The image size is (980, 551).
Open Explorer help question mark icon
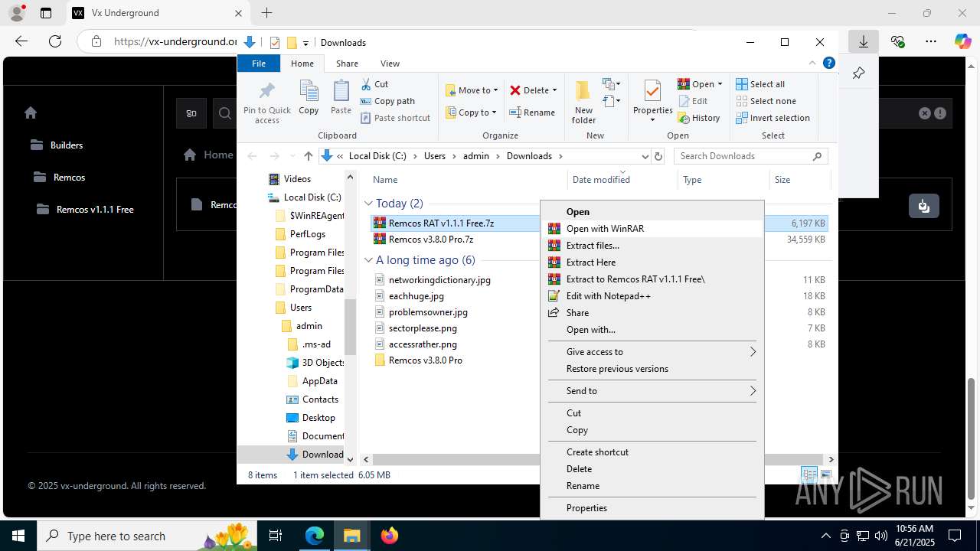click(828, 64)
